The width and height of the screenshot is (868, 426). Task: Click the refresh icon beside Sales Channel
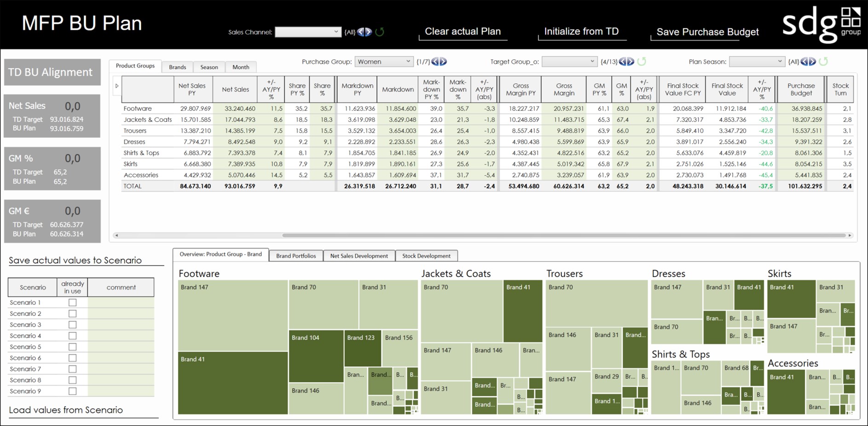tap(379, 32)
